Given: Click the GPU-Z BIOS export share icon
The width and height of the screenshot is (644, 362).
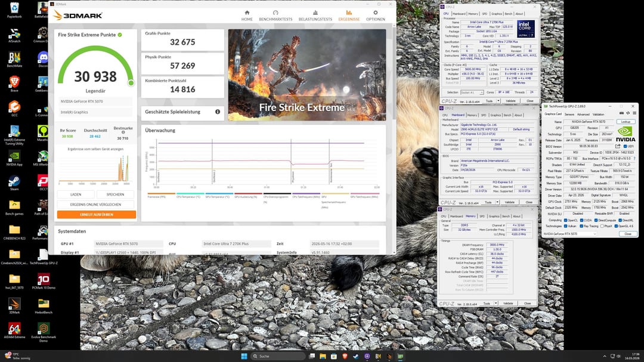Looking at the screenshot, I should (618, 146).
